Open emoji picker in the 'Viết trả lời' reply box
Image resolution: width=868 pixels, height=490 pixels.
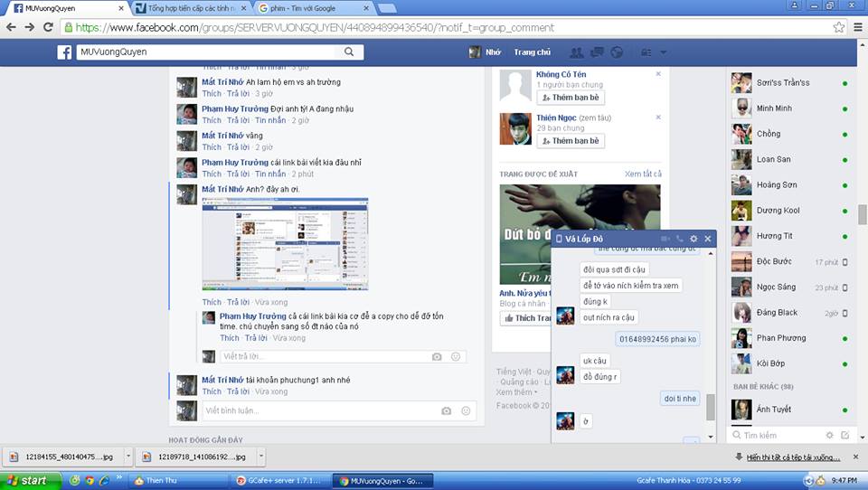(456, 357)
